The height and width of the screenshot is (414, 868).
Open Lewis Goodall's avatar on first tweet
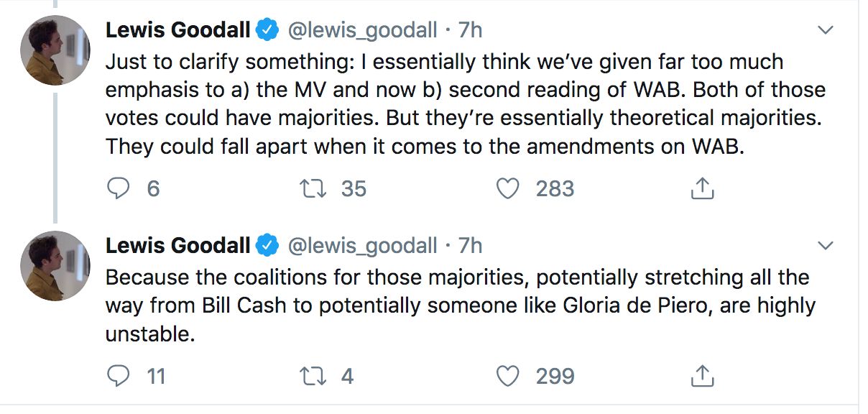pyautogui.click(x=55, y=50)
